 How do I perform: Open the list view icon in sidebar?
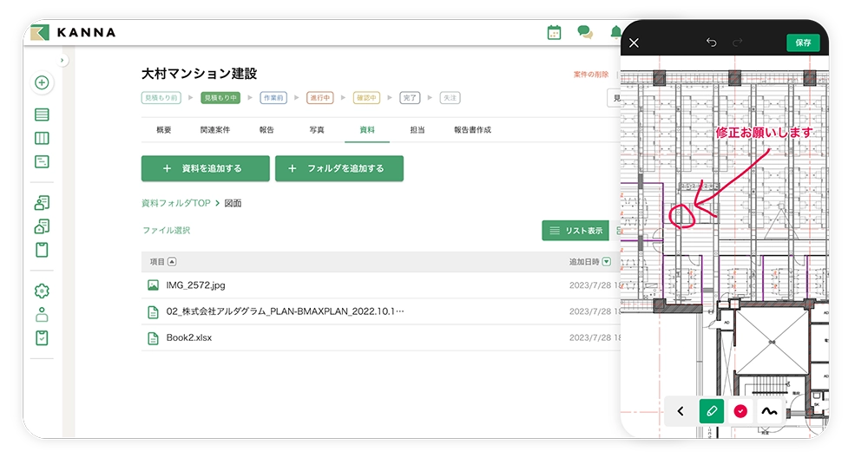[42, 114]
